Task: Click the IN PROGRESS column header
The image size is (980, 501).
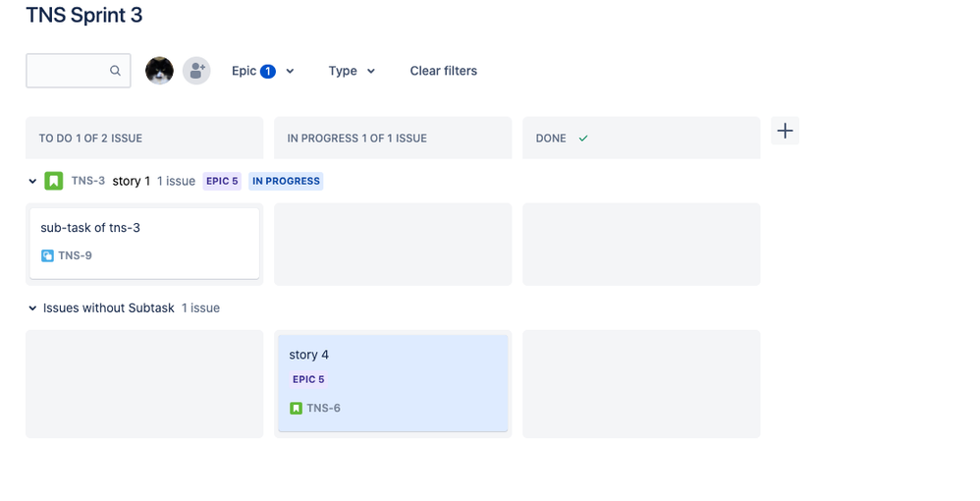Action: click(393, 139)
